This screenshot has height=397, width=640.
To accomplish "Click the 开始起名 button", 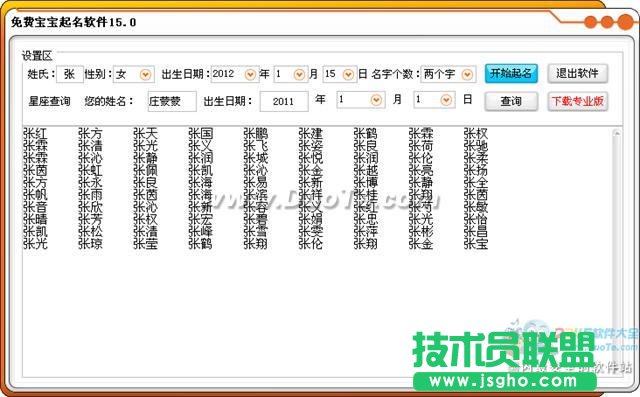I will pyautogui.click(x=511, y=74).
